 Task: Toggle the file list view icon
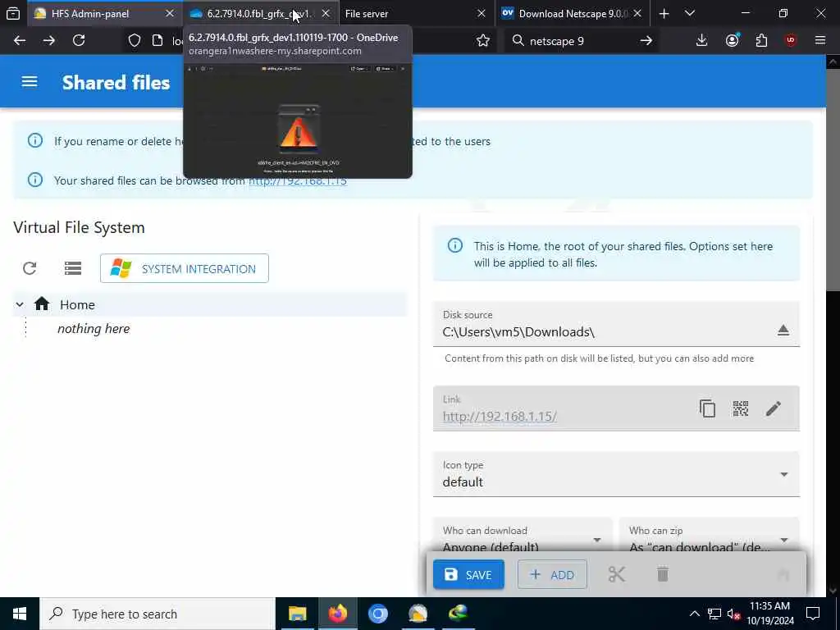point(73,268)
